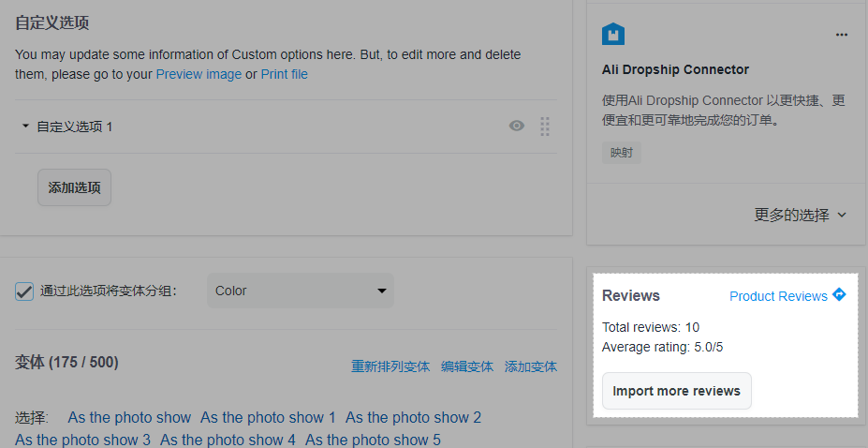Expand 更多的选择 section
This screenshot has width=868, height=448.
tap(800, 215)
